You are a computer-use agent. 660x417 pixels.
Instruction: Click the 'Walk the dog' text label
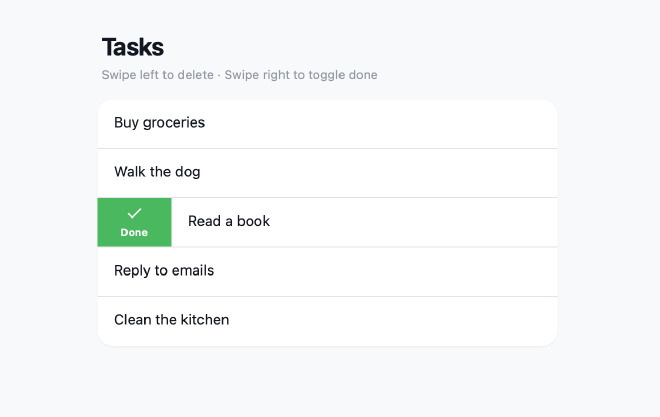click(157, 172)
